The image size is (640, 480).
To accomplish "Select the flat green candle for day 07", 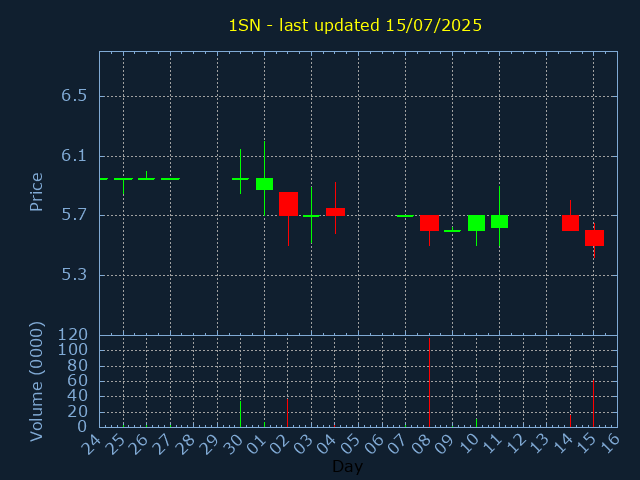I will pyautogui.click(x=405, y=216).
